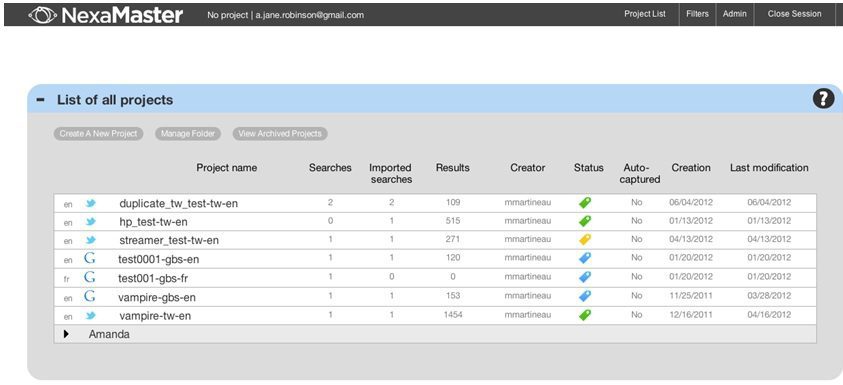Screen dimensions: 843x385
Task: Open project duplicate_tw_test-tw-en
Action: coord(178,203)
